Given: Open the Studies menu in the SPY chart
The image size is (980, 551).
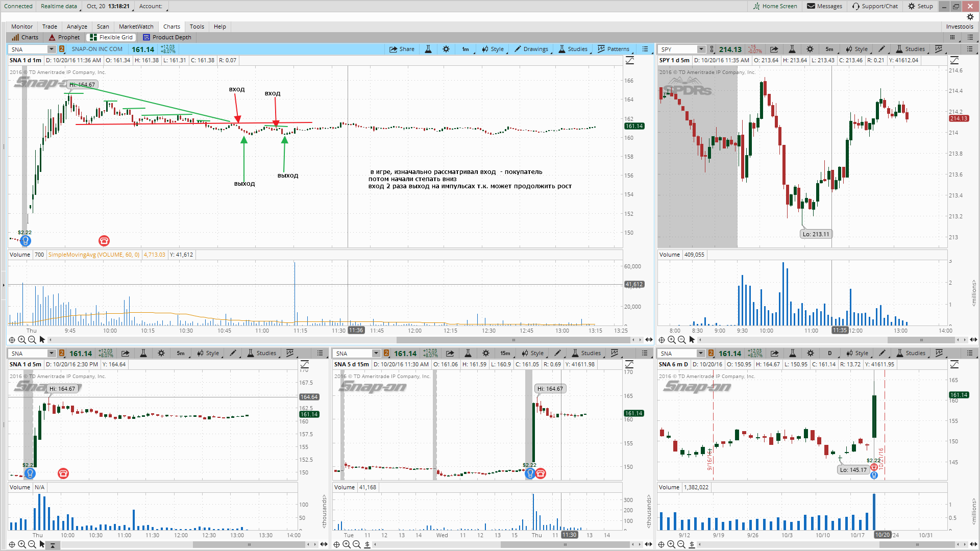Looking at the screenshot, I should (910, 49).
